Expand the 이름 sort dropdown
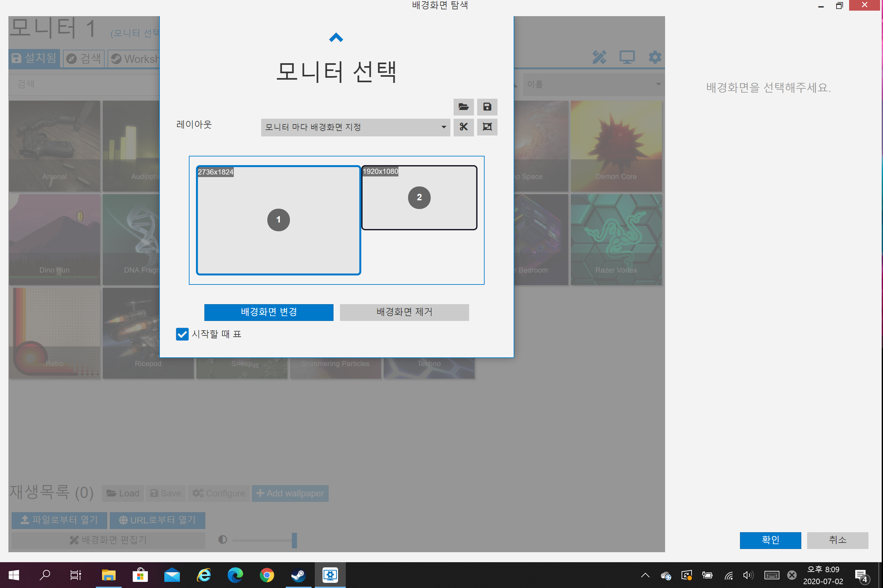Screen dimensions: 883x588 pos(592,85)
